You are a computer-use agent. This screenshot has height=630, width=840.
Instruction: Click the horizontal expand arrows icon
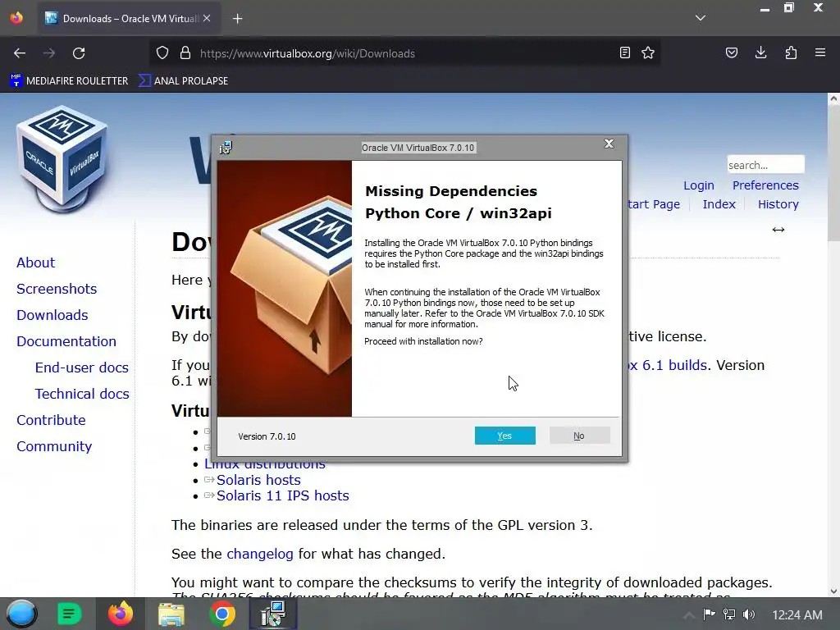coord(778,230)
